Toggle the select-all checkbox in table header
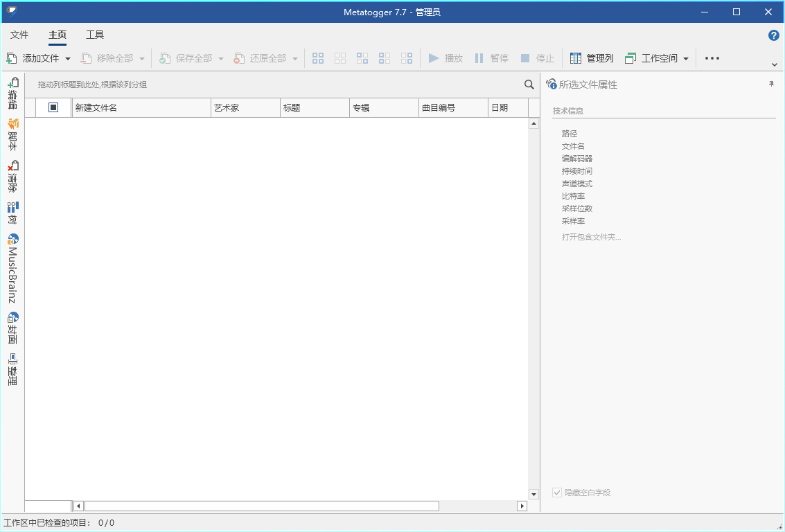 (x=53, y=107)
